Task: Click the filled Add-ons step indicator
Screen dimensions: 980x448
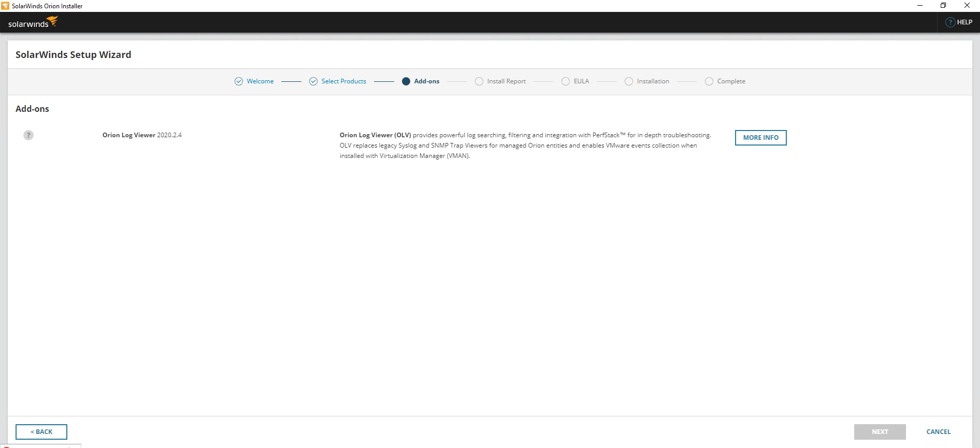Action: (406, 81)
